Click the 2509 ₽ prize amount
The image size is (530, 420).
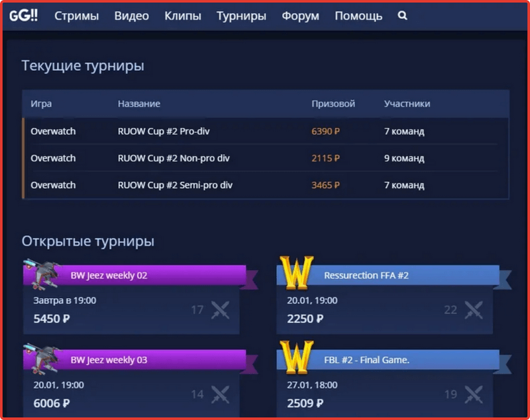pos(305,403)
